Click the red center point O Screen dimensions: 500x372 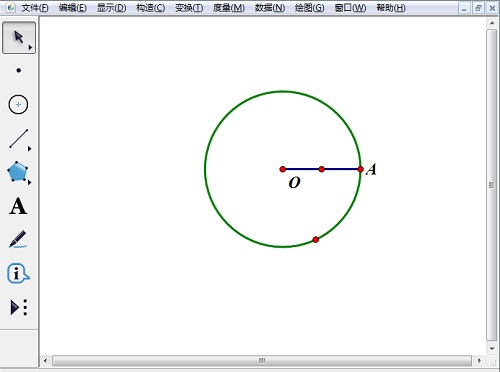[283, 169]
